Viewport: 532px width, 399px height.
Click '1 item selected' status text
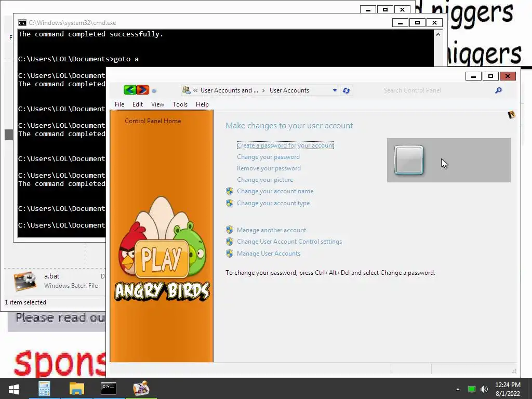tap(25, 302)
